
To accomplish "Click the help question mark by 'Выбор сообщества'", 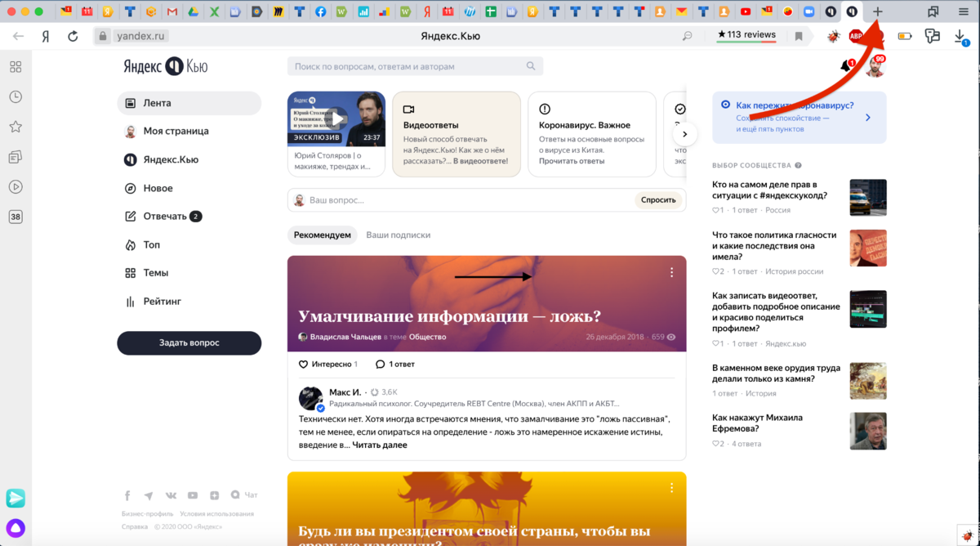I will coord(798,165).
